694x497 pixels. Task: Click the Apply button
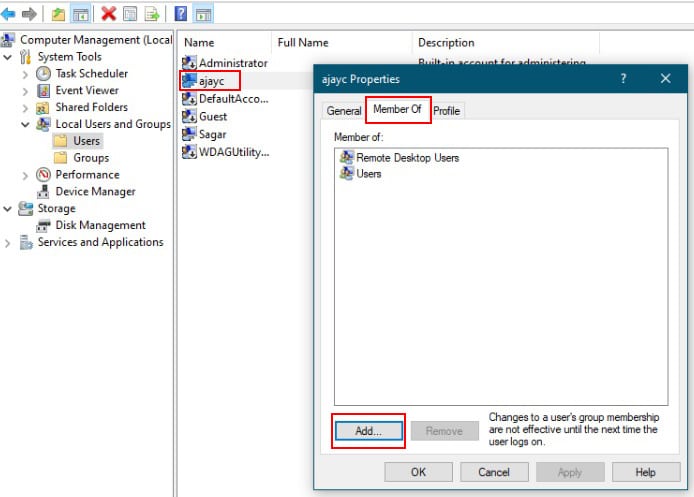click(x=570, y=472)
